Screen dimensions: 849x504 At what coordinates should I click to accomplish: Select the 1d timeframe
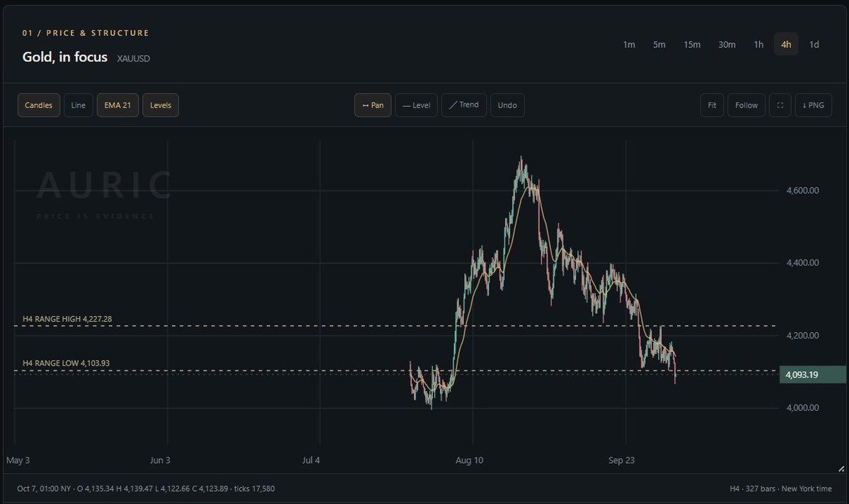814,45
